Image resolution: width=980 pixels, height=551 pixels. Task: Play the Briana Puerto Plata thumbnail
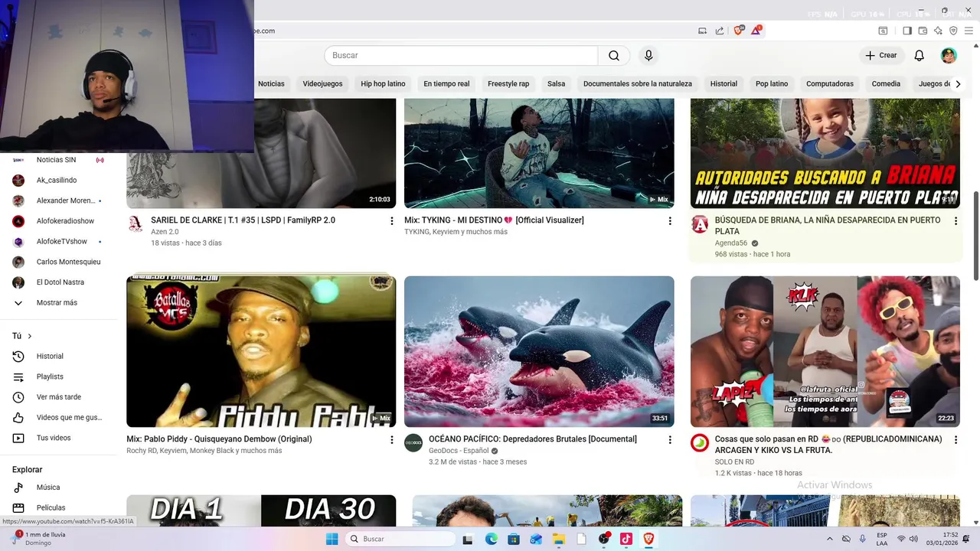(x=825, y=153)
